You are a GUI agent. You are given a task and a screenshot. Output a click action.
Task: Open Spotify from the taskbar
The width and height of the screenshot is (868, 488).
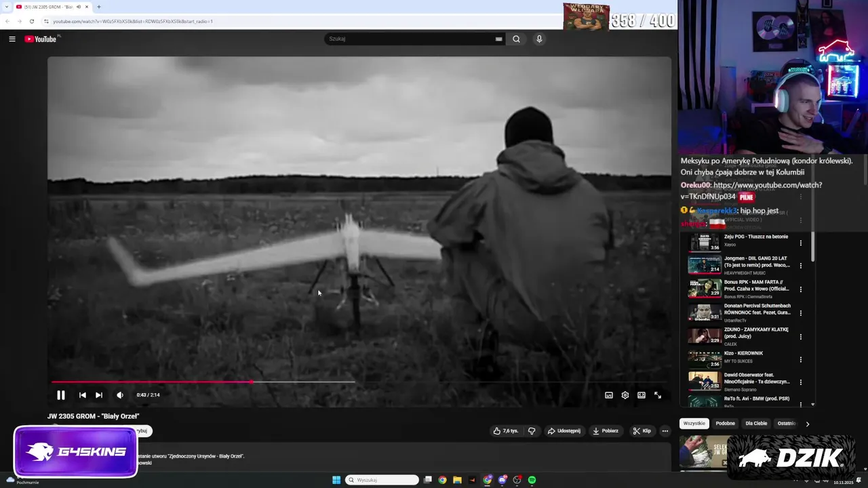tap(532, 480)
